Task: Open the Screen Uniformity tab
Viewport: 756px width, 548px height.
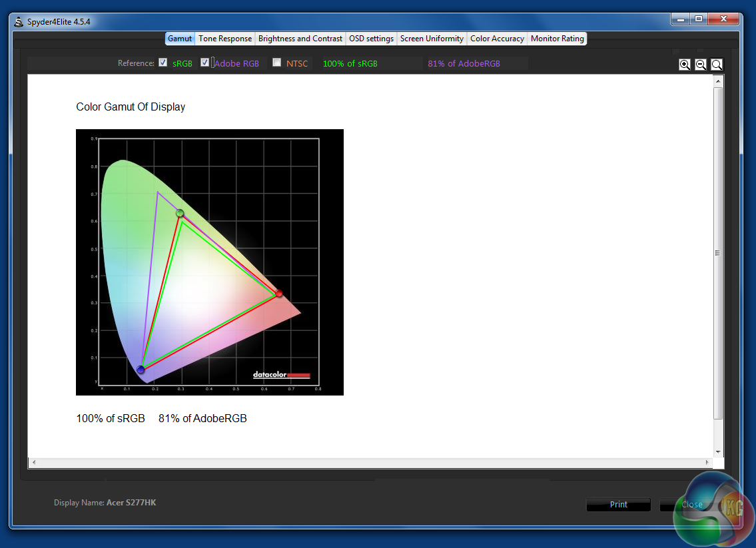Action: click(x=432, y=39)
